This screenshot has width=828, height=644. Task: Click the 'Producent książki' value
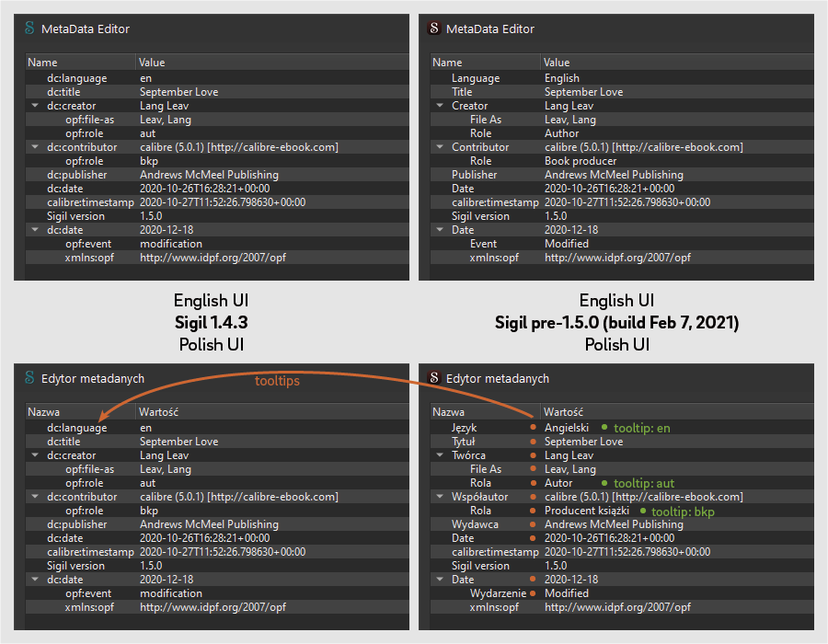pos(587,511)
